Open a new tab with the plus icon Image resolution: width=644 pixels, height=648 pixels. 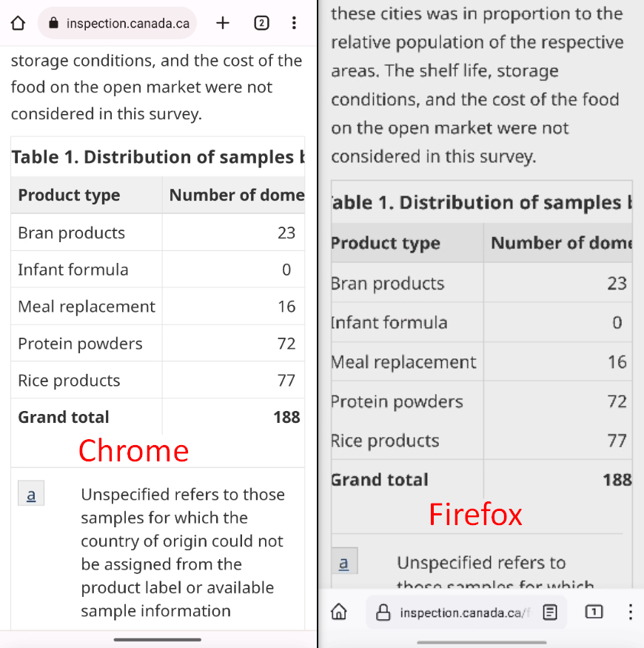click(x=223, y=23)
